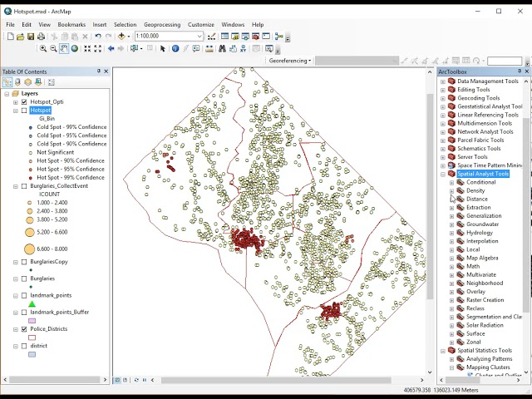Save the map with Save icon
Screen dimensions: 532x399
(x=31, y=37)
